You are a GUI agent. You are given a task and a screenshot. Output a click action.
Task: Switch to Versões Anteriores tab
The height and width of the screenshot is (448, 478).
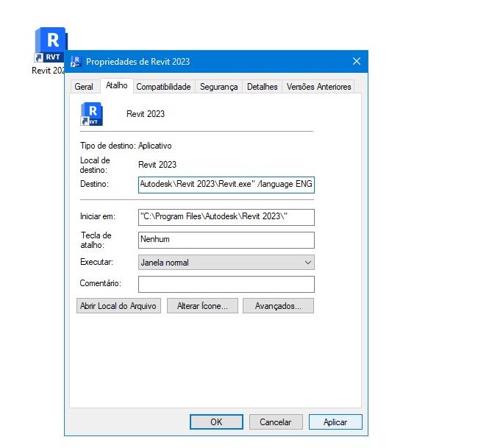pyautogui.click(x=318, y=87)
